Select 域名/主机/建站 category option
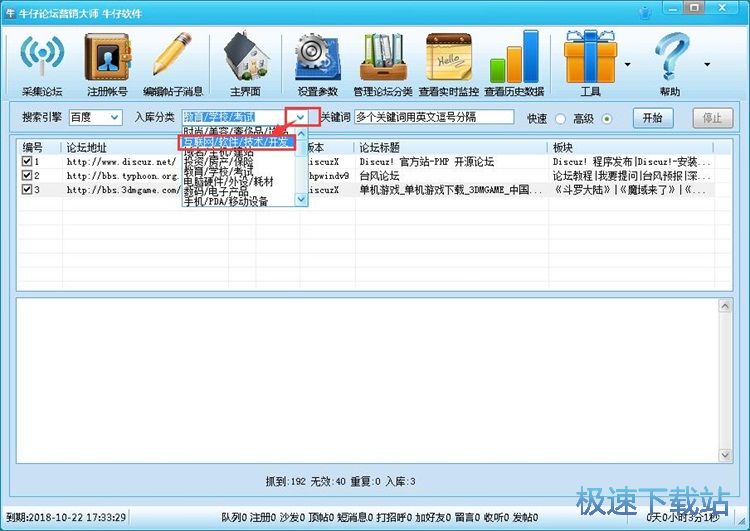 (x=219, y=153)
